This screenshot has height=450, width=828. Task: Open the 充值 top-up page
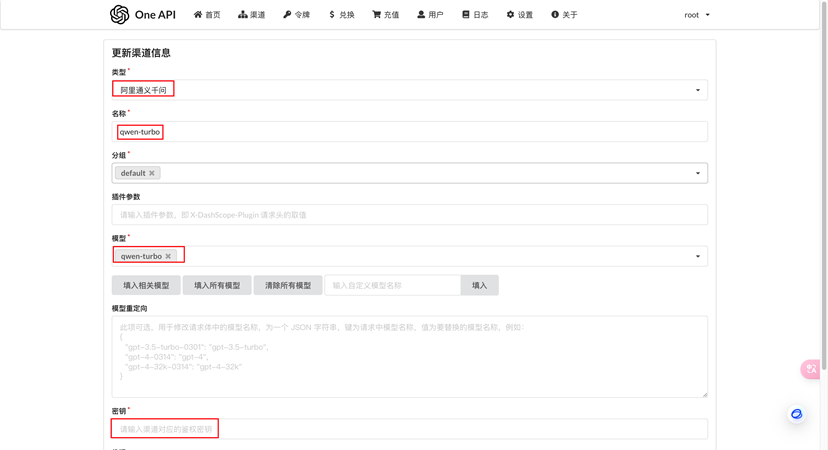[x=385, y=15]
